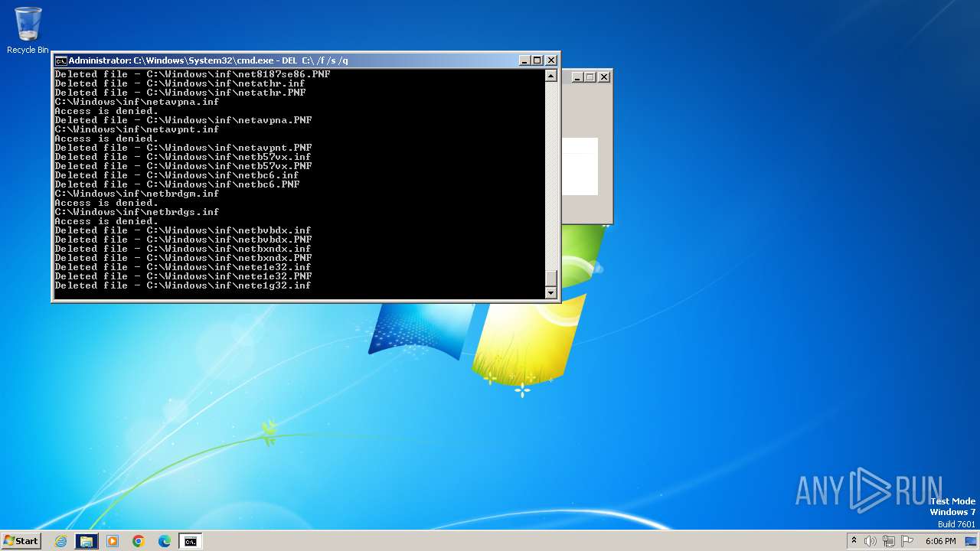This screenshot has height=551, width=980.
Task: Click the line 'Deleted file - C:\Windows\inf\netbc6.PNF'
Action: click(x=177, y=184)
